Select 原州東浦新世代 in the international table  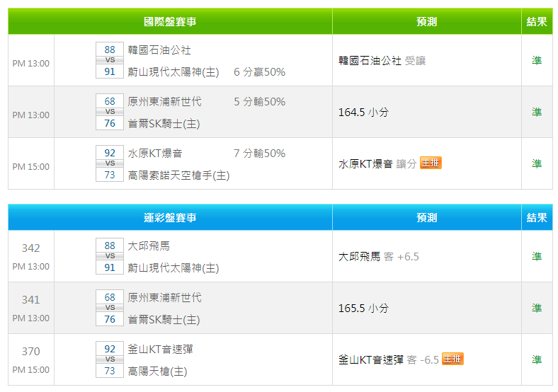tap(164, 102)
